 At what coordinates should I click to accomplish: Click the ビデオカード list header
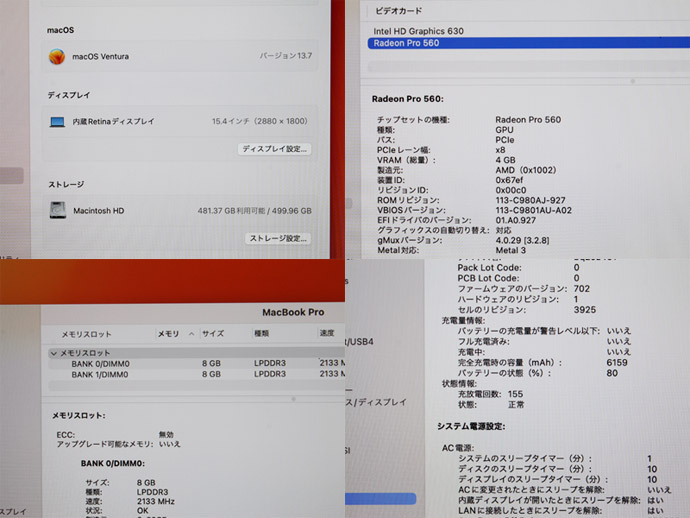pos(399,11)
